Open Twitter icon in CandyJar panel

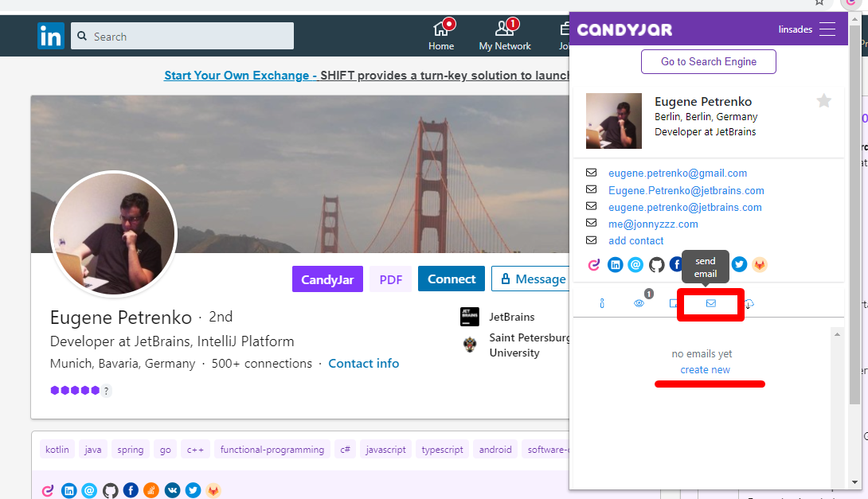[739, 264]
